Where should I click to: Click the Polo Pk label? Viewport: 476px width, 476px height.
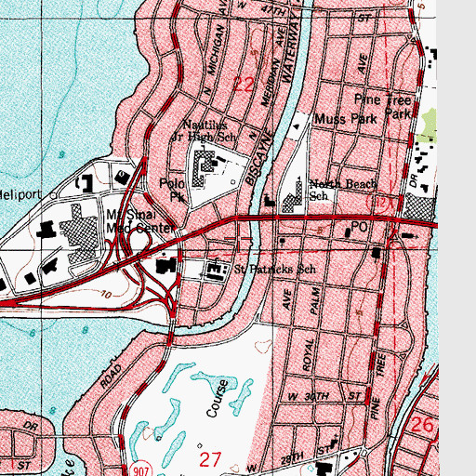point(172,190)
